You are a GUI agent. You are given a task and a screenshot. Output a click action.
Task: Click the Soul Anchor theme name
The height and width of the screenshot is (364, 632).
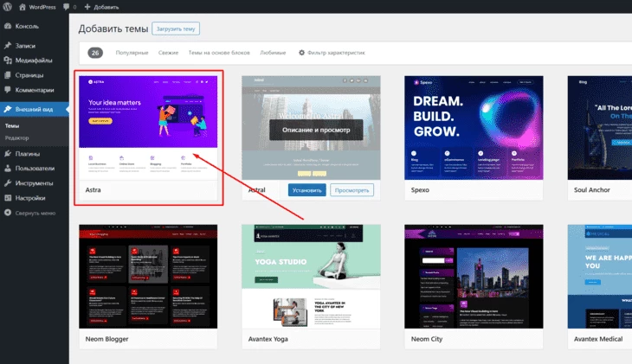coord(592,189)
